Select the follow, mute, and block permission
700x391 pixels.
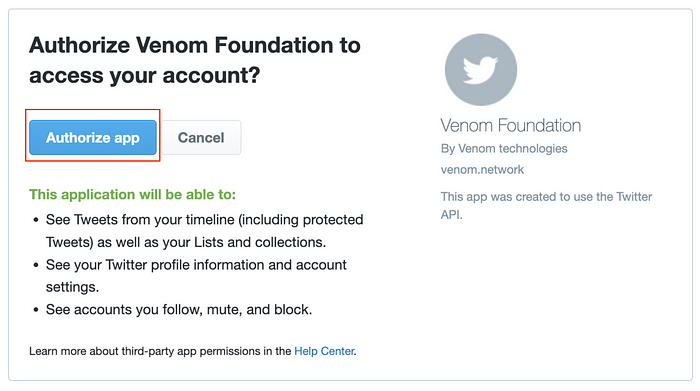pos(179,309)
